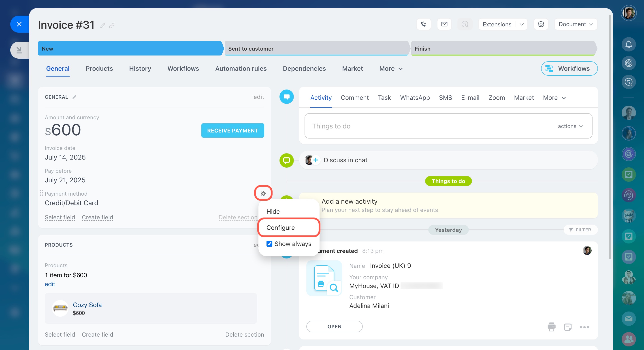
Task: Expand the More dropdown in the invoice tabs
Action: coord(391,68)
